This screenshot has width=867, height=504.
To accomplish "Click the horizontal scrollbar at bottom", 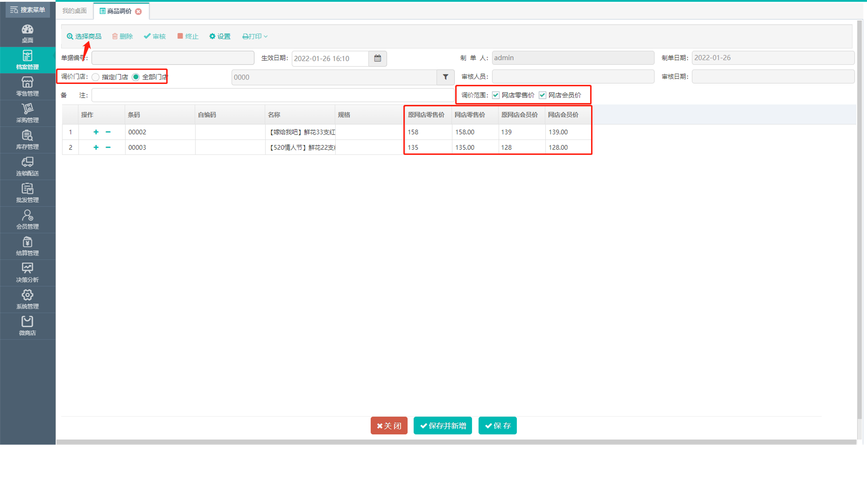I will coord(457,442).
